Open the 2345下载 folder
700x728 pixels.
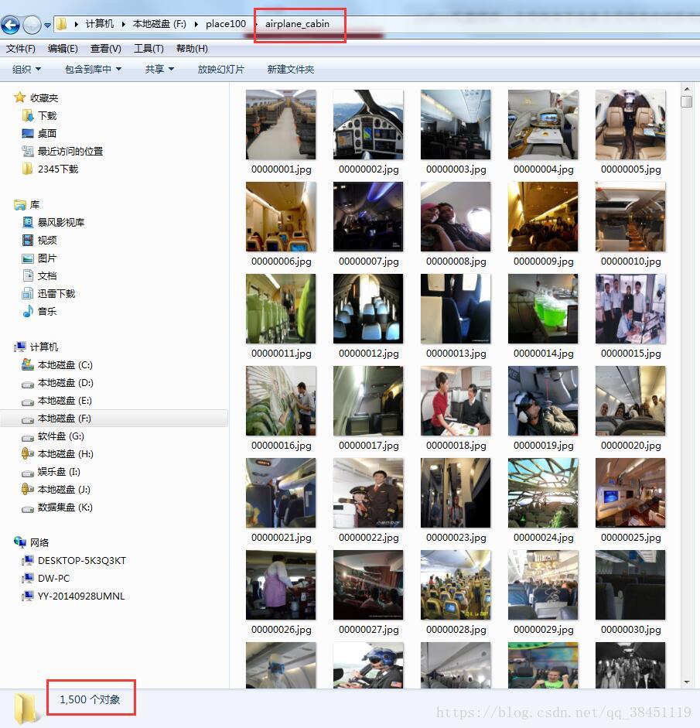click(57, 169)
